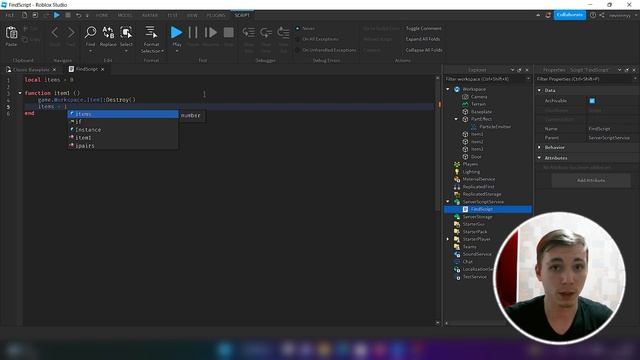The height and width of the screenshot is (360, 640).
Task: Navigate Back in the script
Action: tap(55, 32)
